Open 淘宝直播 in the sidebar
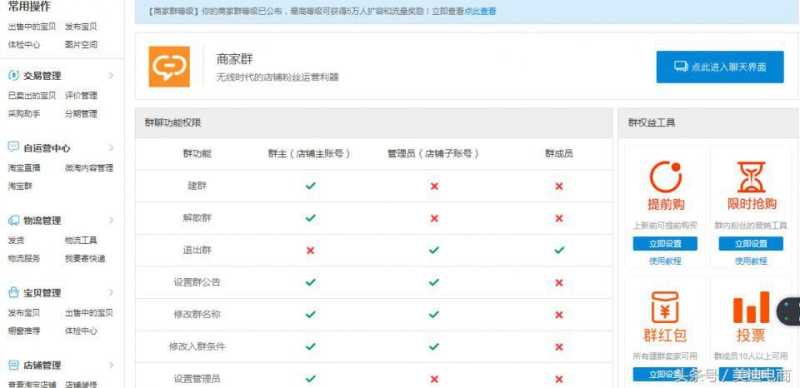Screen dimensions: 800x388 tap(24, 167)
